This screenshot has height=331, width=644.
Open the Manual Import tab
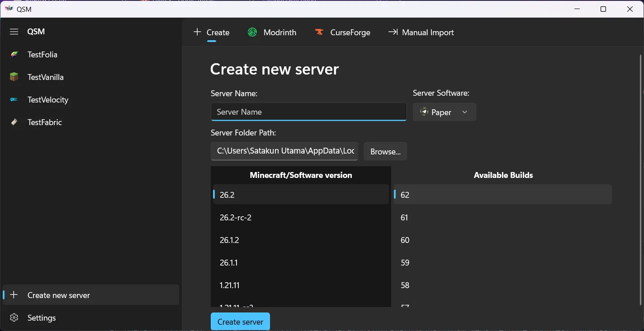[x=421, y=33]
